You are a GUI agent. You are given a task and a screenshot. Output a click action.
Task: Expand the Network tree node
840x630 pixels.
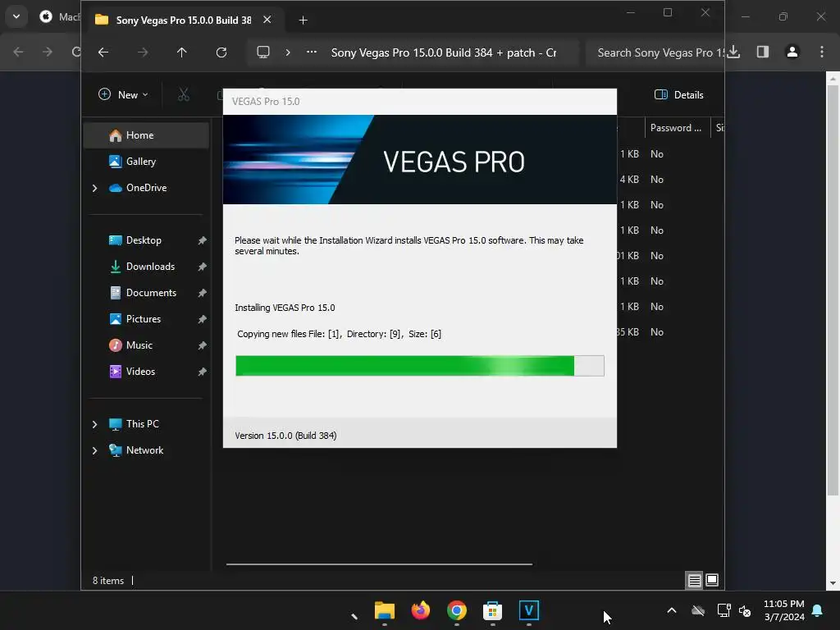pyautogui.click(x=95, y=450)
